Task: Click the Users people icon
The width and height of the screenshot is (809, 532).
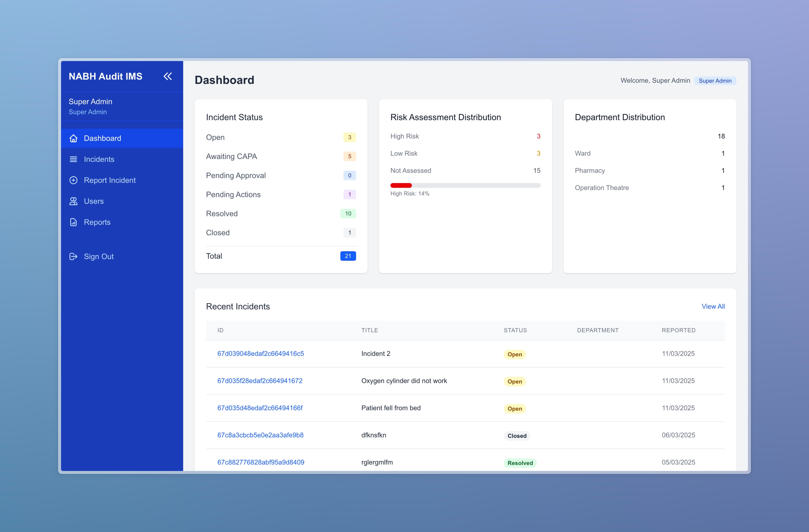Action: [x=74, y=201]
